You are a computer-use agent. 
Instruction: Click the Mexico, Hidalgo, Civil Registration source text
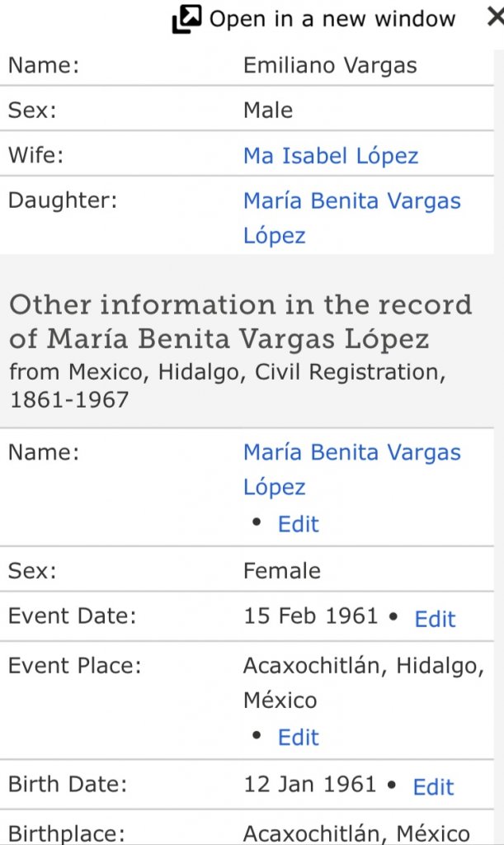tap(227, 373)
